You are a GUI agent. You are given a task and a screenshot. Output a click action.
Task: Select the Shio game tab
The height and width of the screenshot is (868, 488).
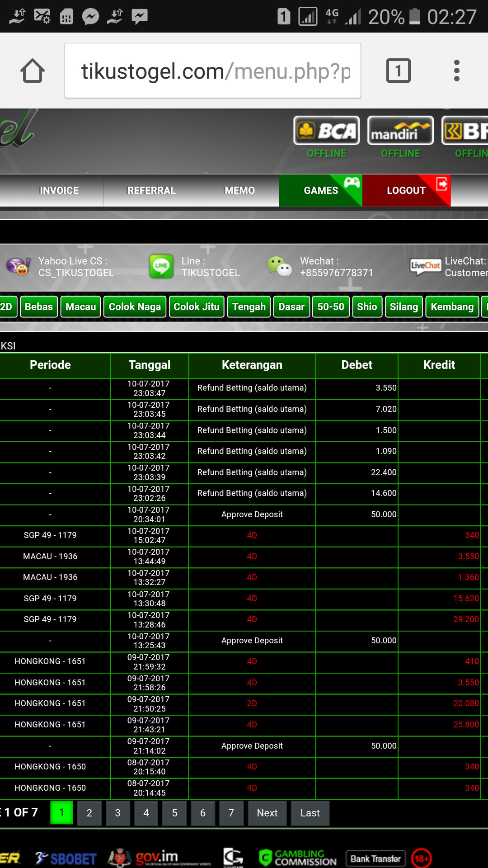(366, 307)
